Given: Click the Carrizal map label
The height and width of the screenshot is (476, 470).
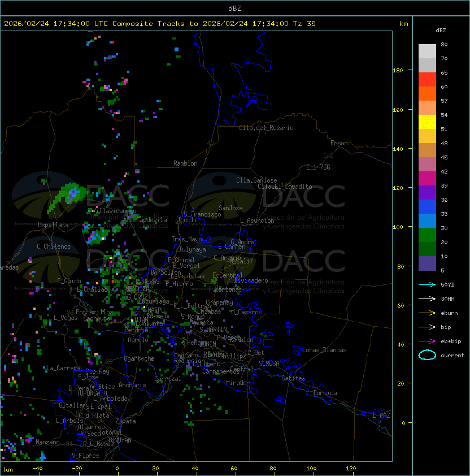Looking at the screenshot, I should coord(168,379).
